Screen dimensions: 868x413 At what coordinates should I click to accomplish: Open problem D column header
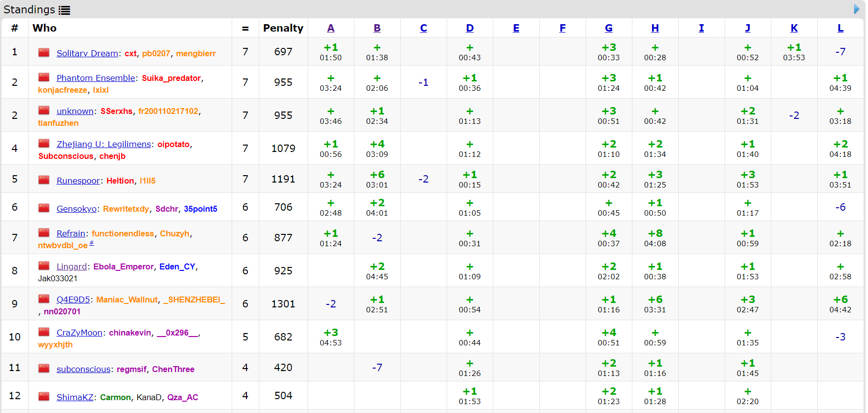pyautogui.click(x=470, y=28)
